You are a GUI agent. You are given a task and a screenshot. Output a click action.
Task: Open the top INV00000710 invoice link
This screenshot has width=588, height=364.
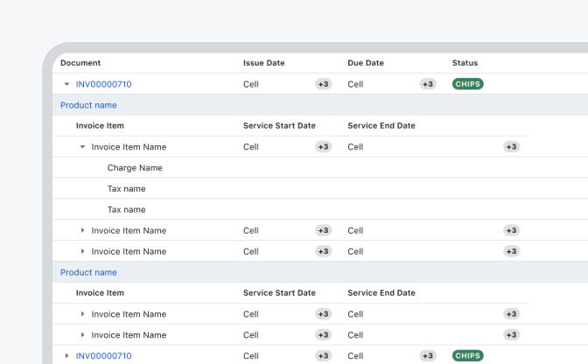point(103,84)
